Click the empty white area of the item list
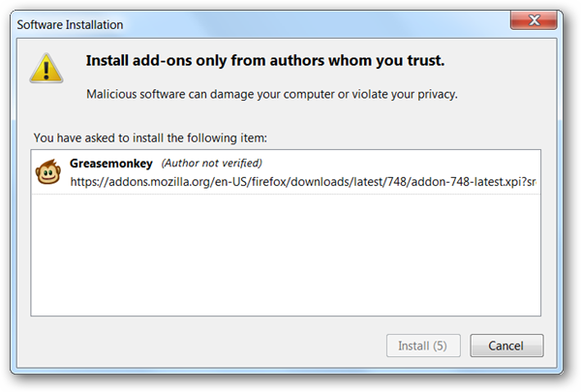 pos(286,256)
